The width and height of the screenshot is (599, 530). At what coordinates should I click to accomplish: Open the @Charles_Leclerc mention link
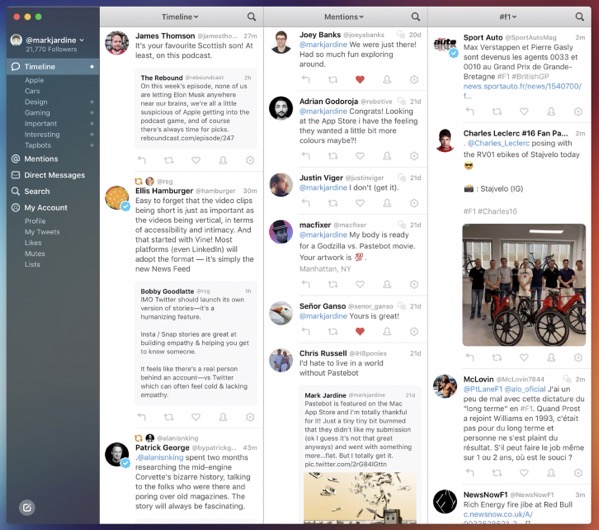click(x=498, y=143)
